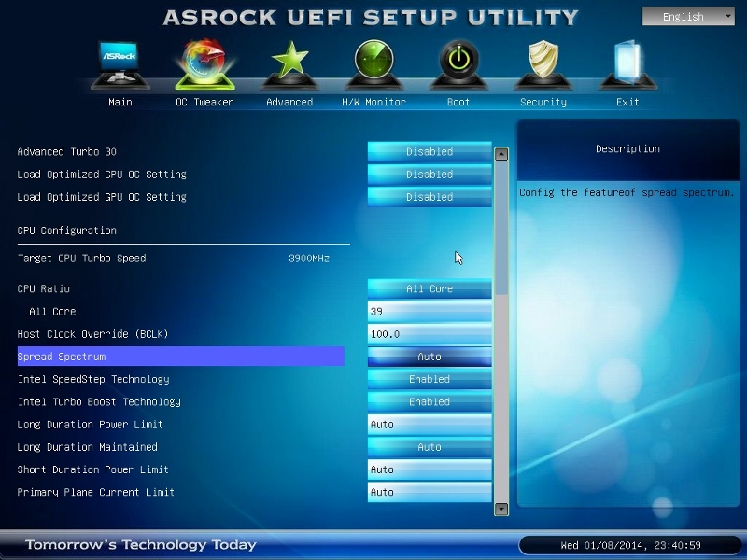Edit Host Clock Override BCLK 100.0 field

point(430,334)
